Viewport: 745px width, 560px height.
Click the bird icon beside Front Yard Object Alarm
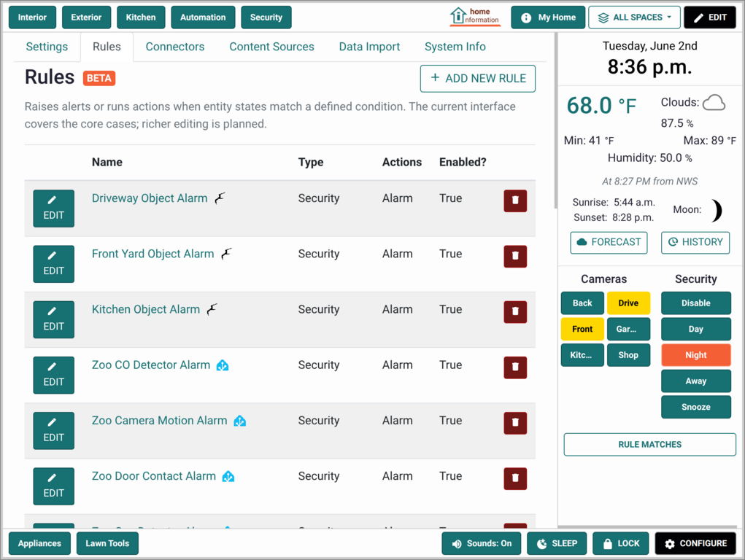226,254
